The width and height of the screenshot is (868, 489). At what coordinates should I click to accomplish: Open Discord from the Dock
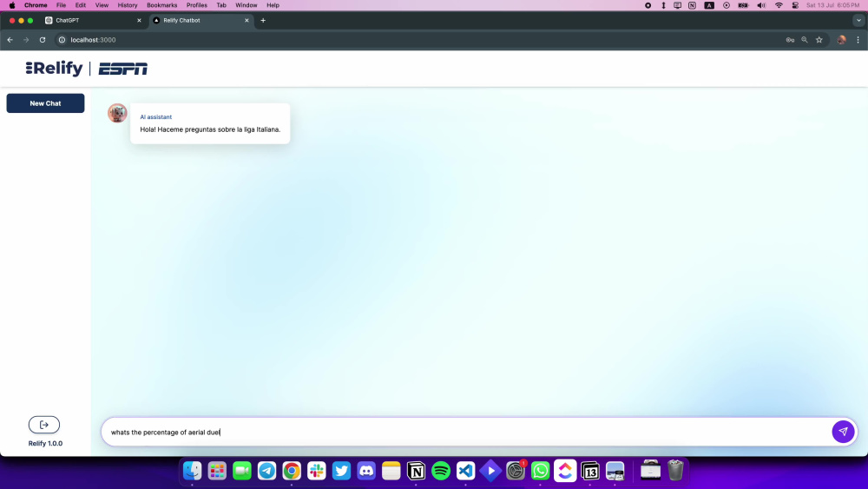[366, 471]
